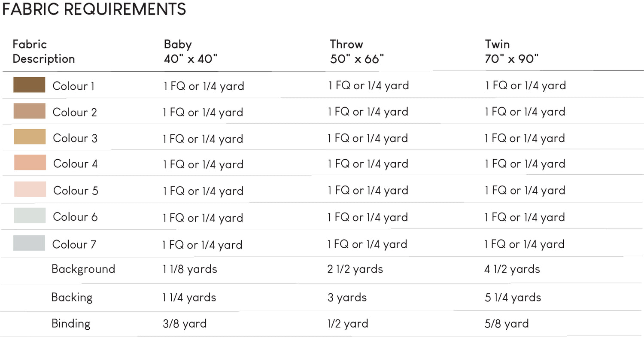Click the Background row label
This screenshot has height=337, width=644.
pos(83,269)
